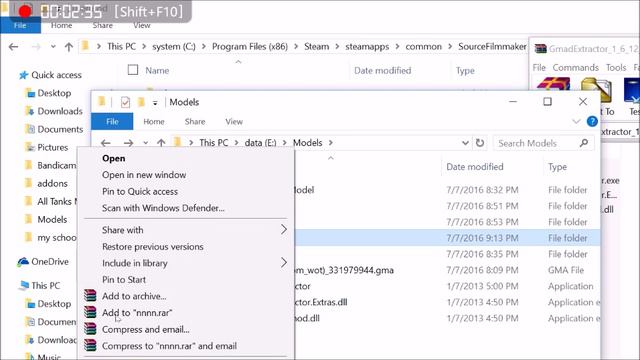The image size is (640, 360).
Task: Switch to the View tab in Models window
Action: click(234, 122)
